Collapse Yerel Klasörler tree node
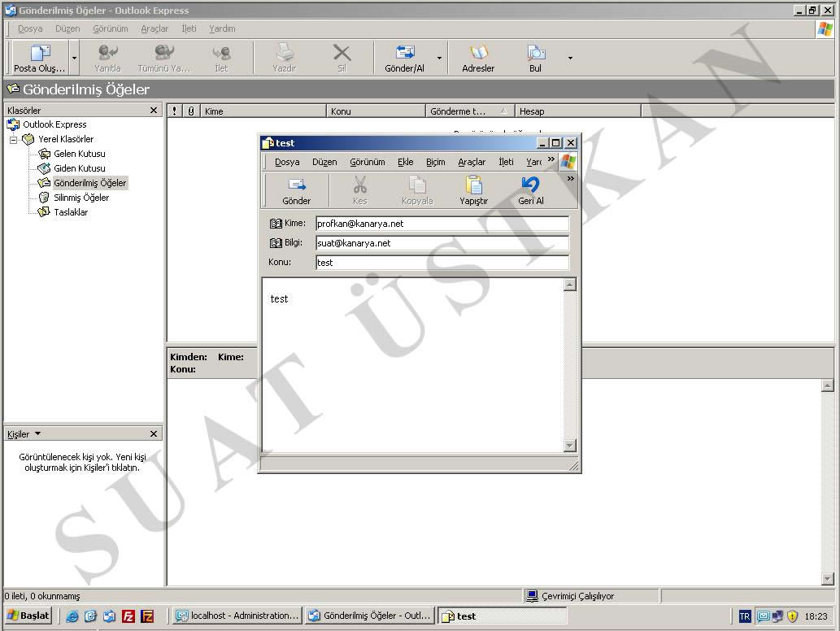Viewport: 840px width, 631px height. coord(13,140)
